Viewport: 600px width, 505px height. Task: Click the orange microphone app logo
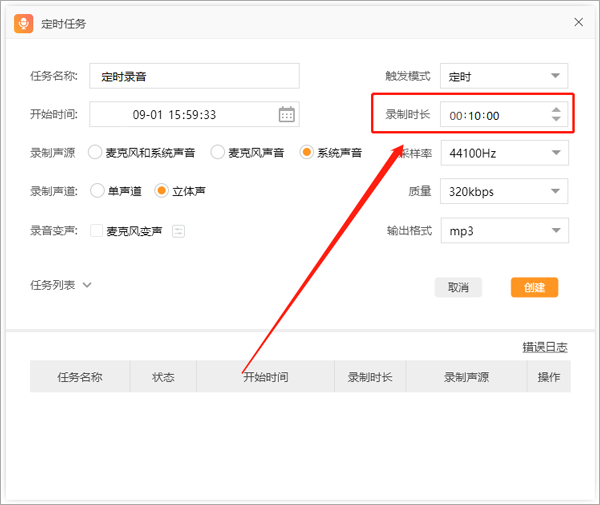pos(24,22)
